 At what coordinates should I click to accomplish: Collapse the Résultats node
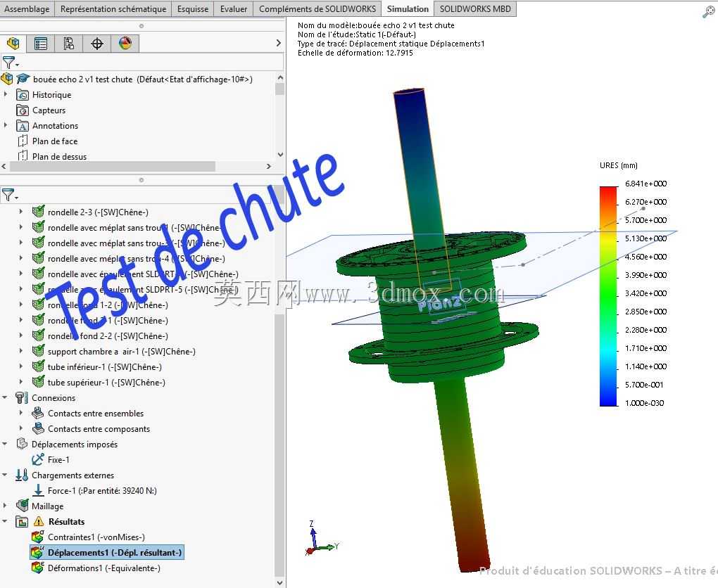(5, 521)
